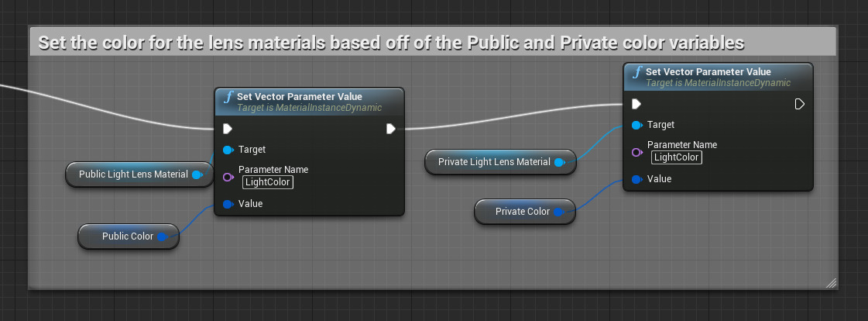The height and width of the screenshot is (321, 868).
Task: Click the first node's execution output pin
Action: click(391, 129)
